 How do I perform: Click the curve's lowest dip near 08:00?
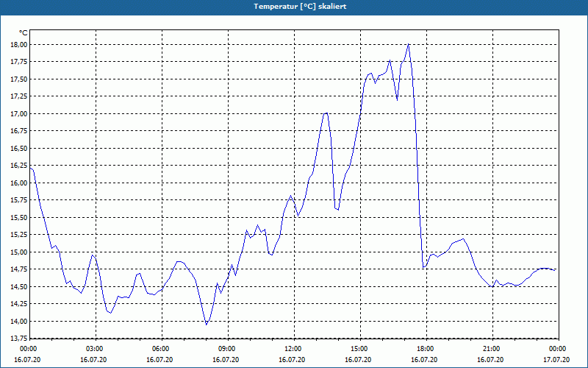tap(207, 324)
